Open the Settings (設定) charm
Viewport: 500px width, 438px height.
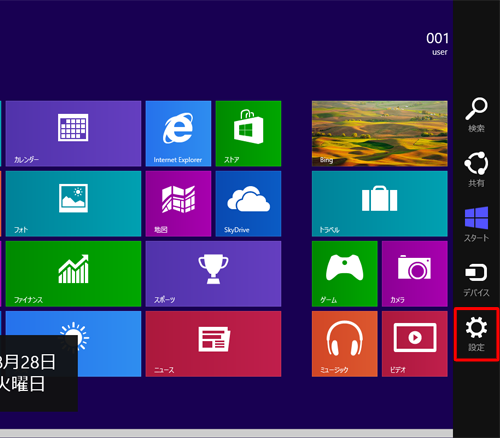point(476,334)
